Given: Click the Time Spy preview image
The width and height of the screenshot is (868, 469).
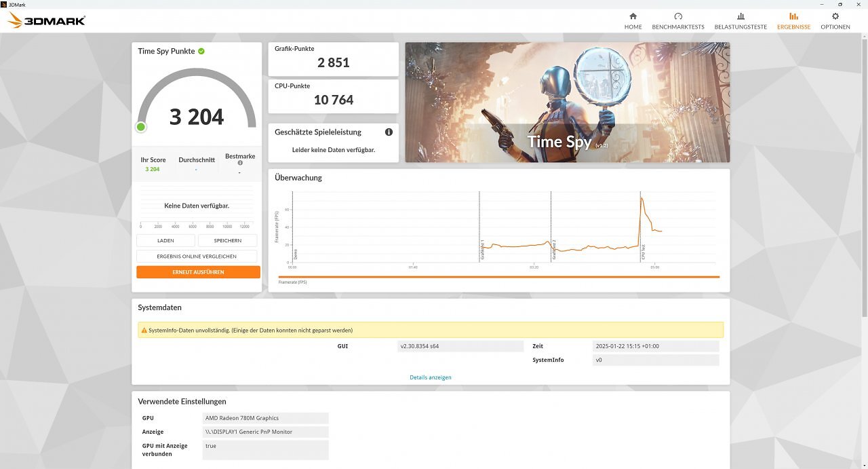Looking at the screenshot, I should point(568,102).
